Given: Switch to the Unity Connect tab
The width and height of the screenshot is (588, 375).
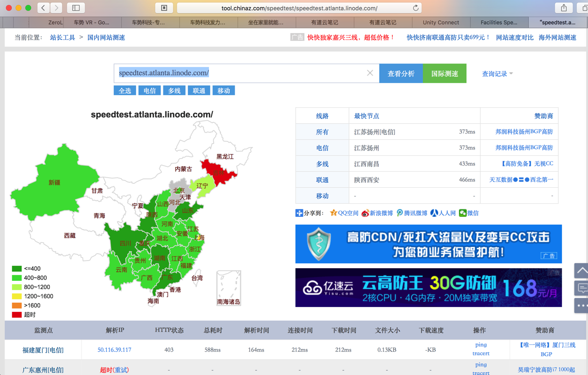Looking at the screenshot, I should (x=441, y=22).
